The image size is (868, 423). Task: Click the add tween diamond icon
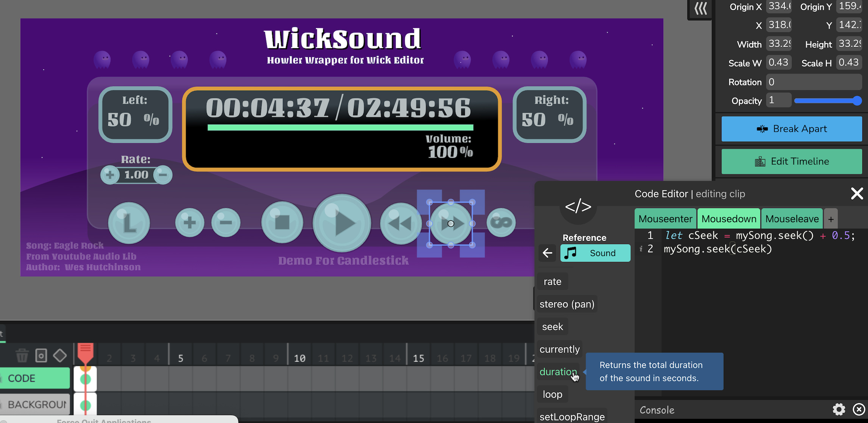pyautogui.click(x=60, y=356)
